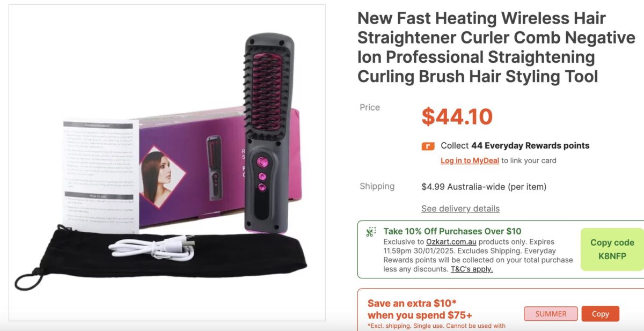Open the See delivery details link
The width and height of the screenshot is (644, 331).
pyautogui.click(x=460, y=209)
